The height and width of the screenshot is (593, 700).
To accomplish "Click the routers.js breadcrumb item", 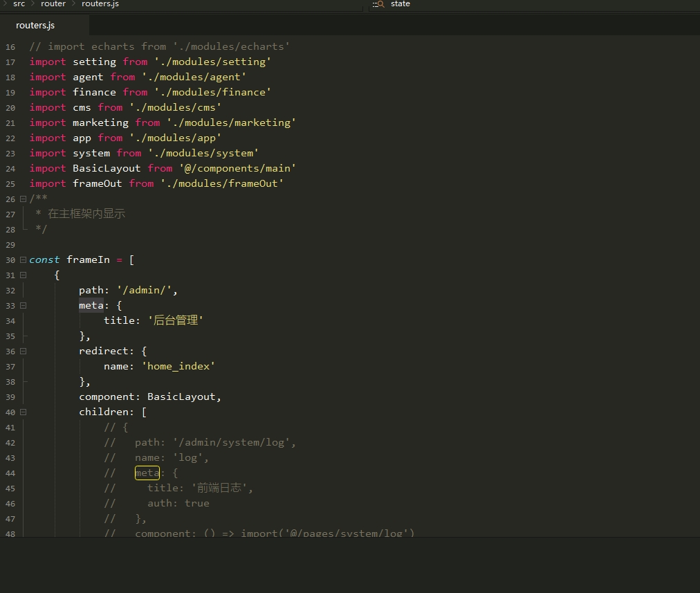I will [x=100, y=4].
